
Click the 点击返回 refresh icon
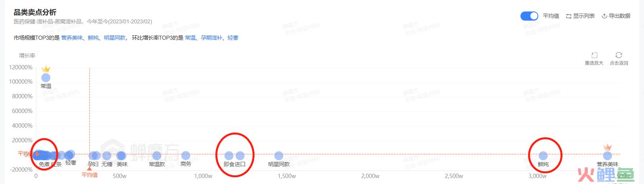point(619,55)
